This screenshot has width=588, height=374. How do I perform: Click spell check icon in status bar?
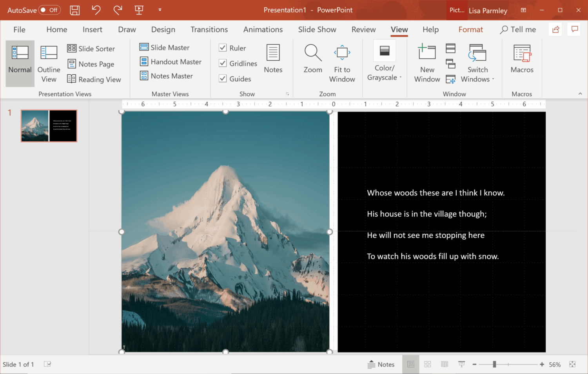point(47,364)
